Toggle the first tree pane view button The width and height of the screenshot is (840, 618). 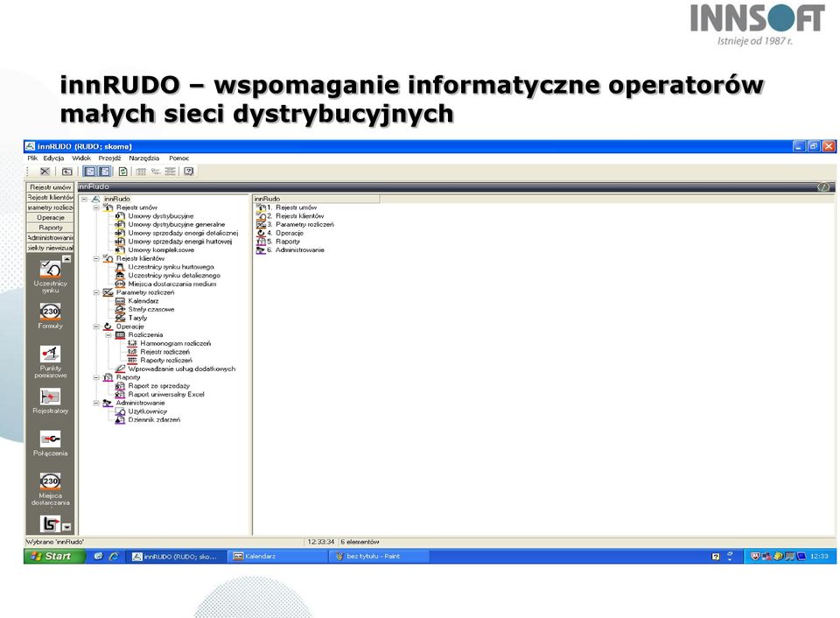[x=90, y=172]
